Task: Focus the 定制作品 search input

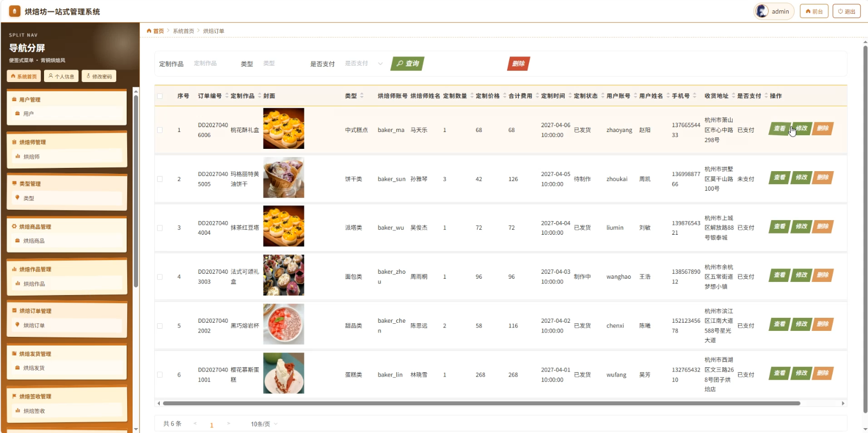Action: (x=213, y=64)
